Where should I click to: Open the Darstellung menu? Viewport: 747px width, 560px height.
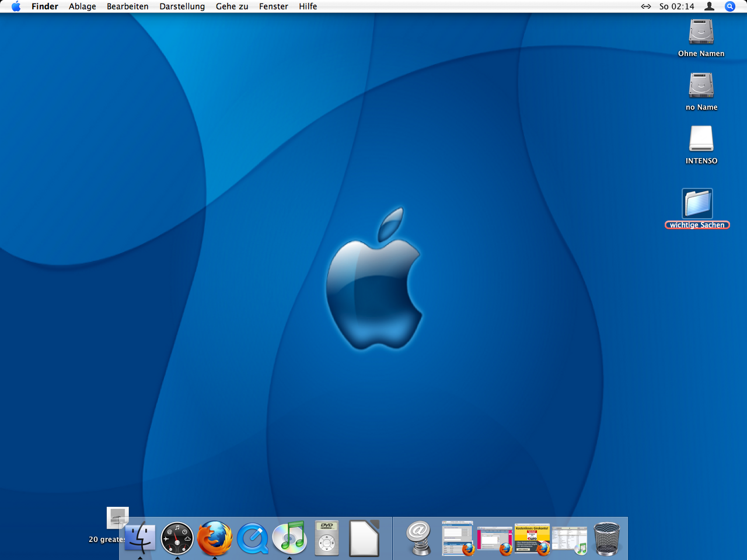tap(182, 6)
